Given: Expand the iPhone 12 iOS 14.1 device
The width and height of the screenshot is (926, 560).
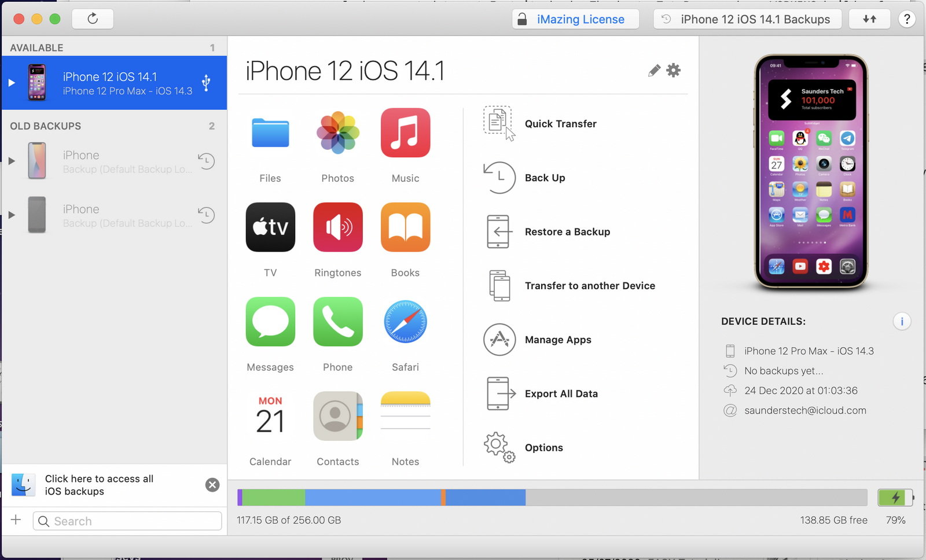Looking at the screenshot, I should pos(12,83).
